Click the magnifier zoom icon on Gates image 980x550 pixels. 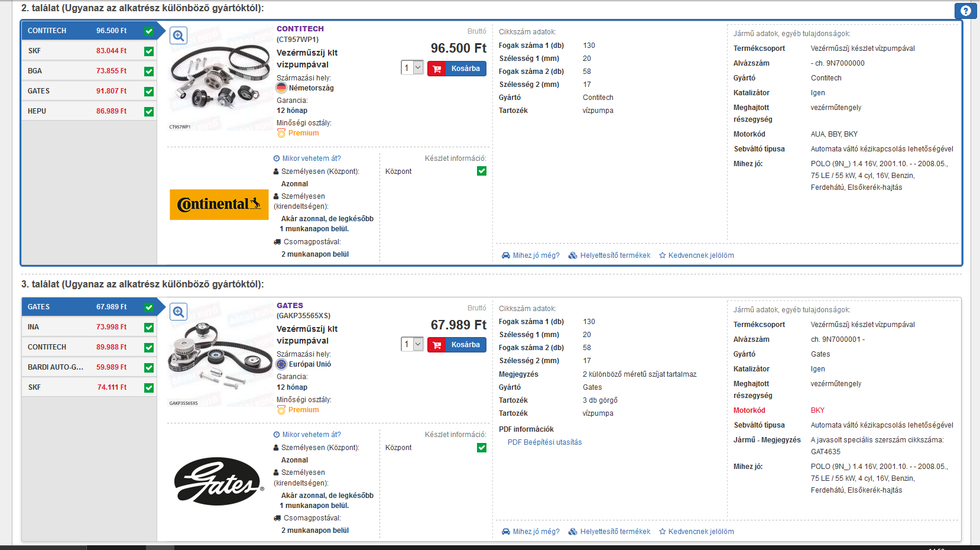179,312
